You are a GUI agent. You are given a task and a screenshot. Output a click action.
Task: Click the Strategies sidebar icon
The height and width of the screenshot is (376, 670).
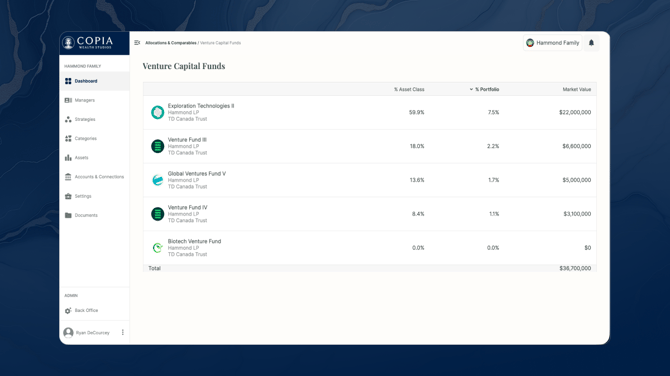(x=68, y=120)
